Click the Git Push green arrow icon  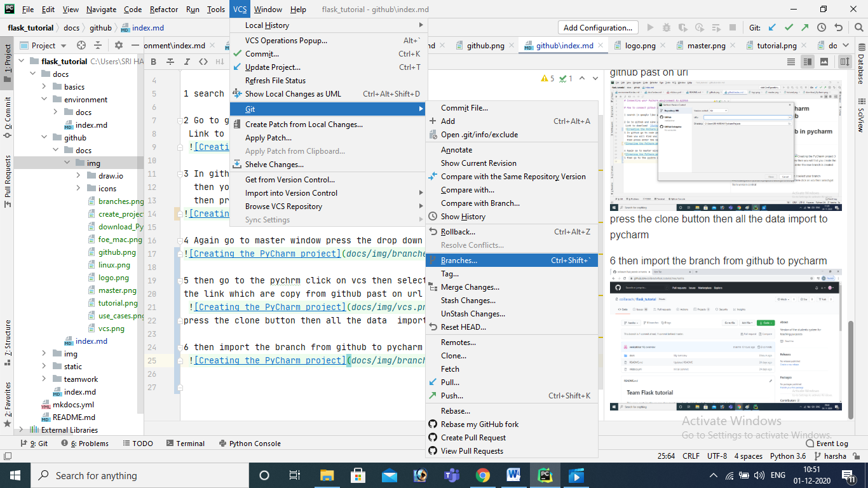tap(805, 28)
